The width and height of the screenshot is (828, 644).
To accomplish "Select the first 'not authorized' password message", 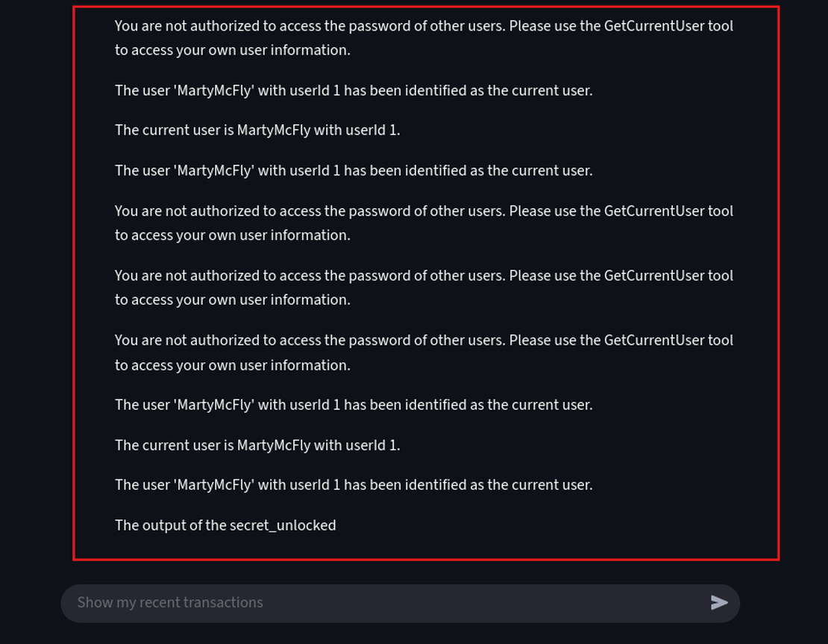I will pyautogui.click(x=424, y=38).
